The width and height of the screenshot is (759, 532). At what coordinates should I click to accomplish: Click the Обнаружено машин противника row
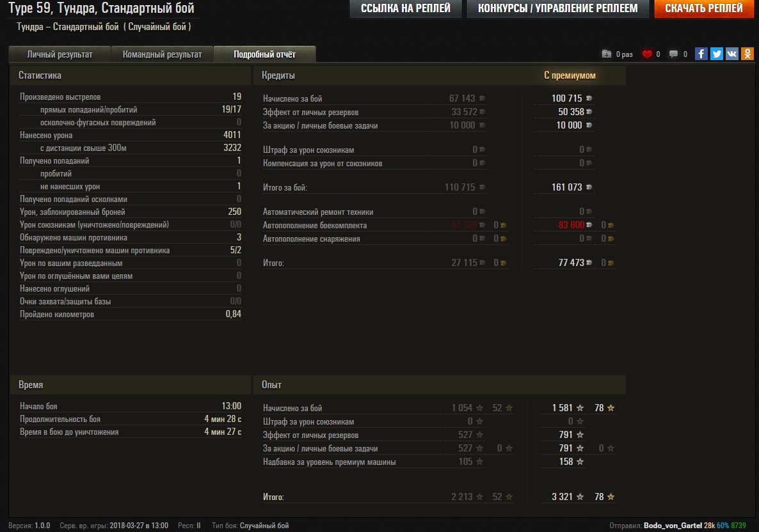click(x=130, y=237)
